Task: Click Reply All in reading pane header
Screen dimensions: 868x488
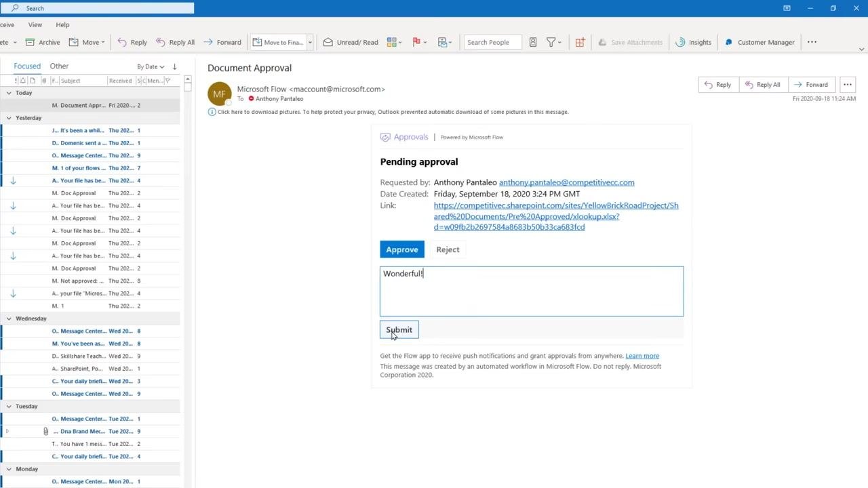Action: coord(762,85)
